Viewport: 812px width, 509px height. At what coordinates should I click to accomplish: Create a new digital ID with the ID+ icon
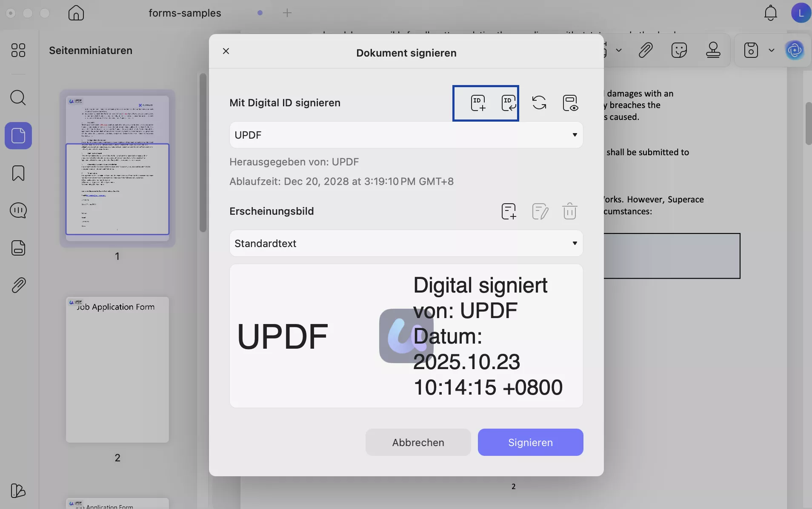[x=478, y=103]
